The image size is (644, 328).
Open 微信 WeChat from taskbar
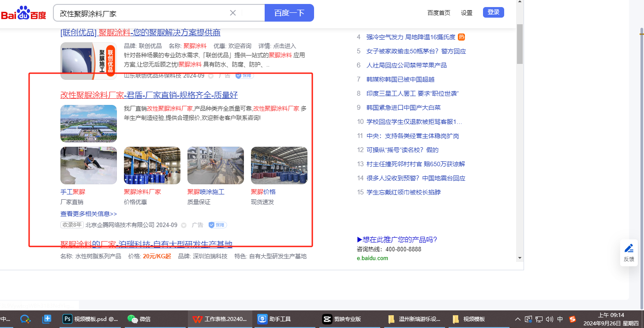(x=139, y=319)
